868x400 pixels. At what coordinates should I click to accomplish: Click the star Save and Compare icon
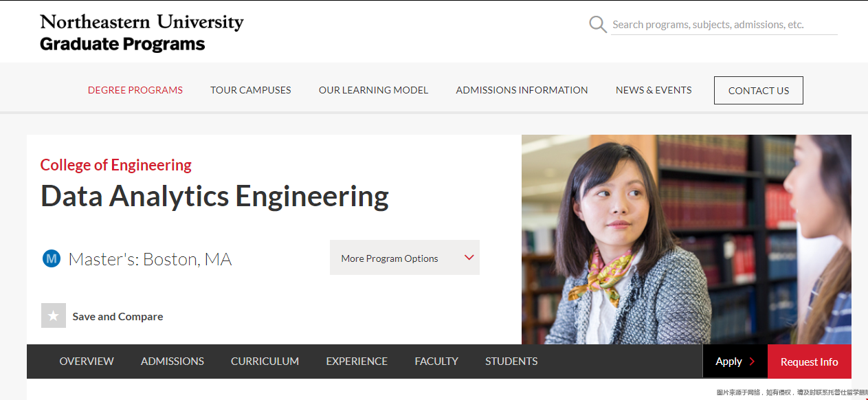[54, 315]
